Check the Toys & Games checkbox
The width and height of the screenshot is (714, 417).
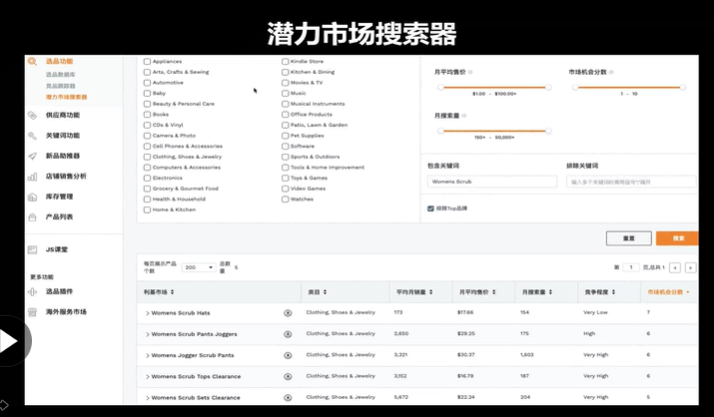[285, 178]
